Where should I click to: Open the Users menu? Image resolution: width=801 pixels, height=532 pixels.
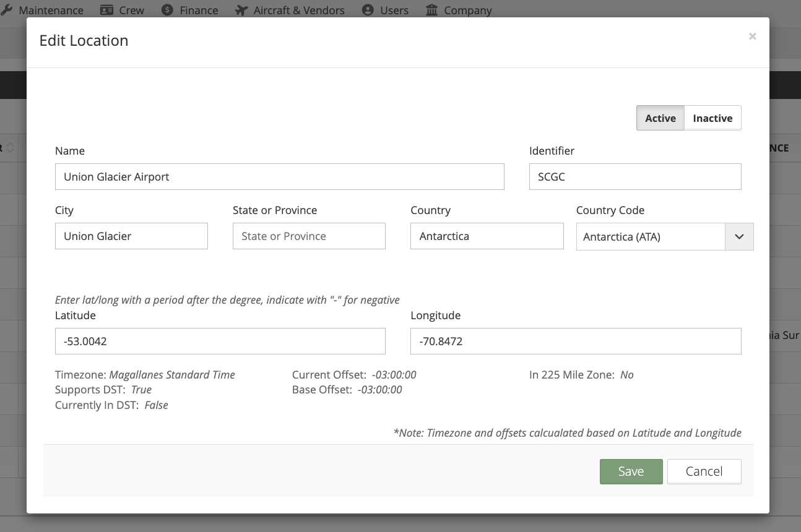pyautogui.click(x=385, y=10)
